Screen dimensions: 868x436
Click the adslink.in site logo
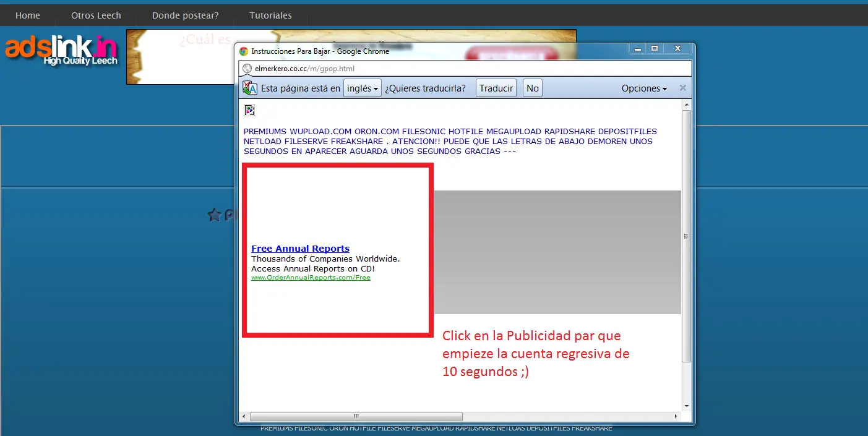pyautogui.click(x=62, y=51)
